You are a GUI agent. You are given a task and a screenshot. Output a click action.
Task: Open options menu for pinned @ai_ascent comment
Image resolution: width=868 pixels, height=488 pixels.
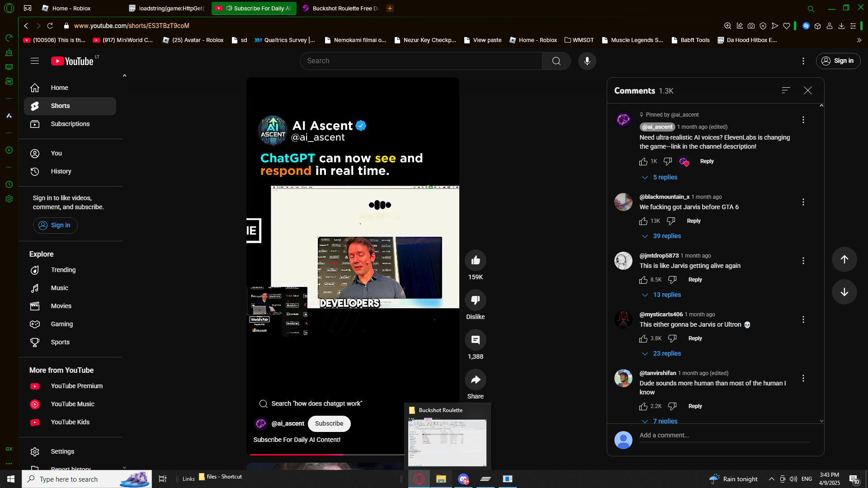803,120
